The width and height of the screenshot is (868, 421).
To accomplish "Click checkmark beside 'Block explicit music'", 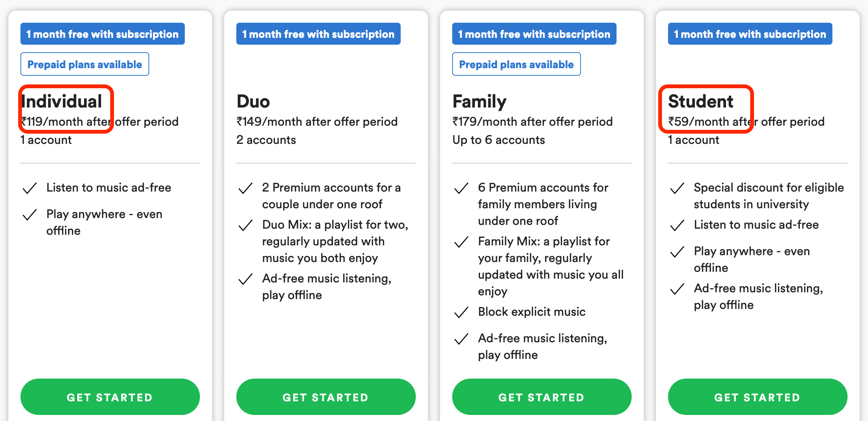I will [x=461, y=312].
